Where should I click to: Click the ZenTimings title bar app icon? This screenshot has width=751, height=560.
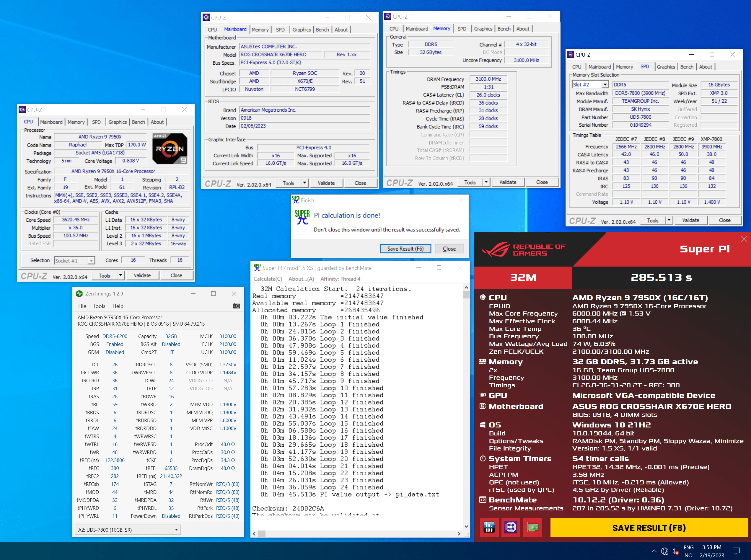click(79, 294)
